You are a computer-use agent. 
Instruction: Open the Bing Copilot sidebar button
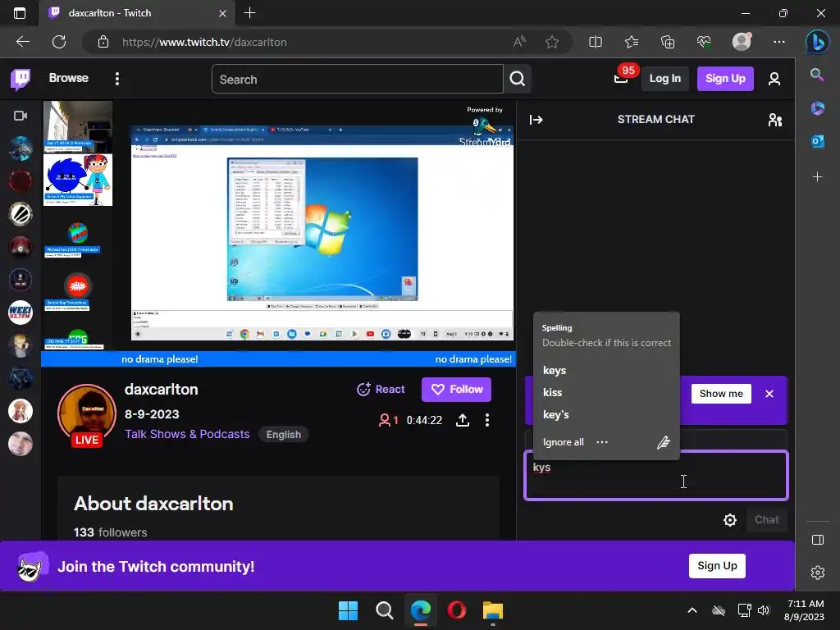[x=818, y=42]
